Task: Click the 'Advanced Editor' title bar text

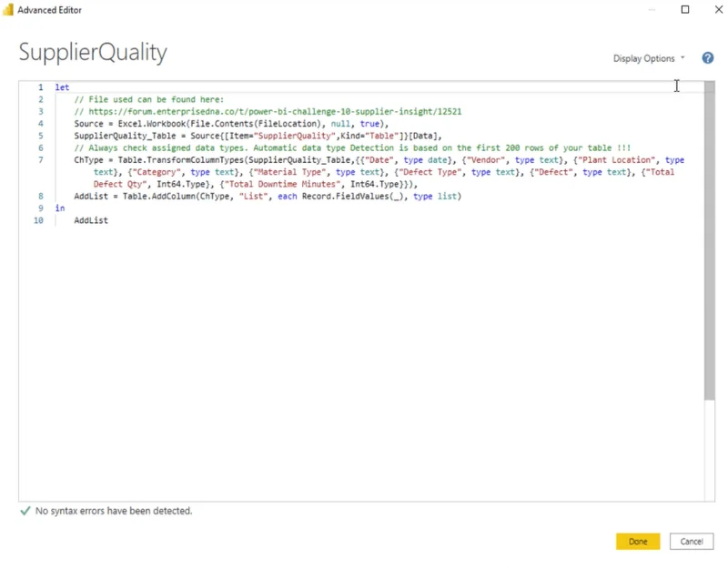Action: coord(50,10)
